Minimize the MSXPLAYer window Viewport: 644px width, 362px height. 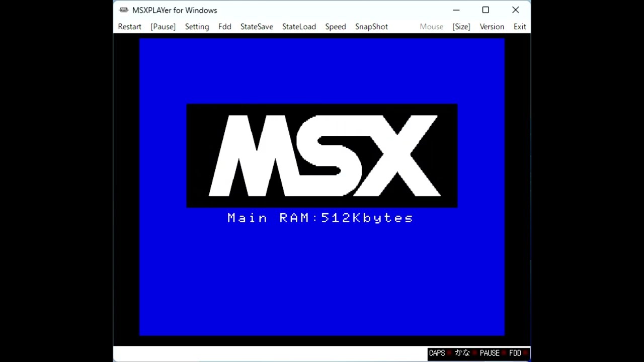(x=456, y=10)
